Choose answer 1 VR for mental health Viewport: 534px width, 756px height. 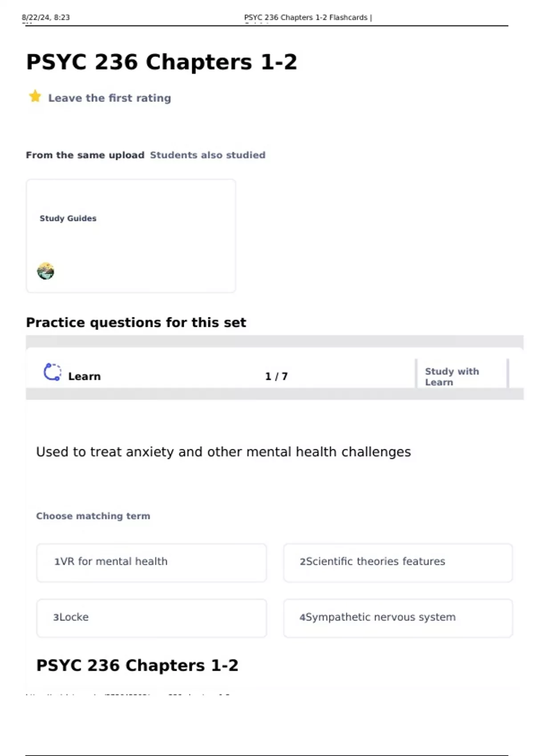(151, 563)
